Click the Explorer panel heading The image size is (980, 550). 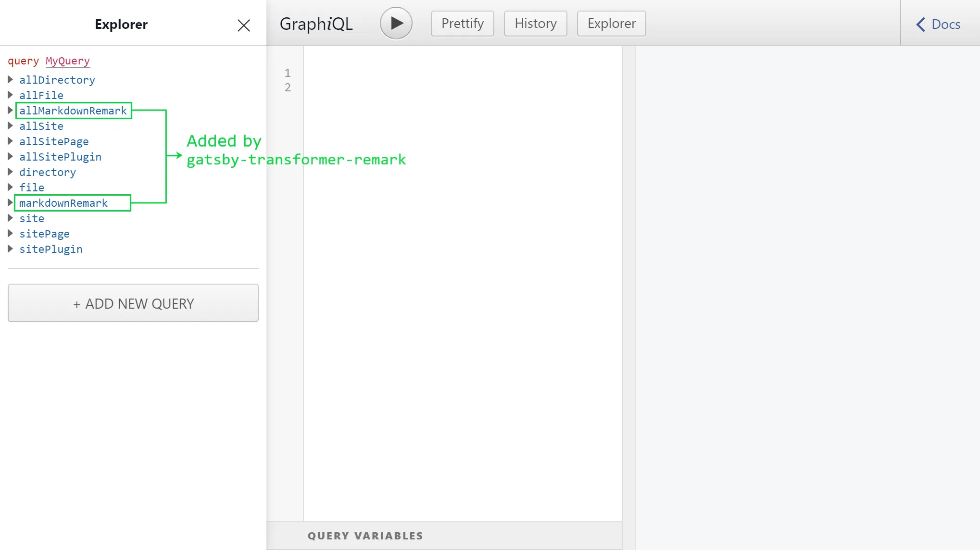tap(121, 24)
